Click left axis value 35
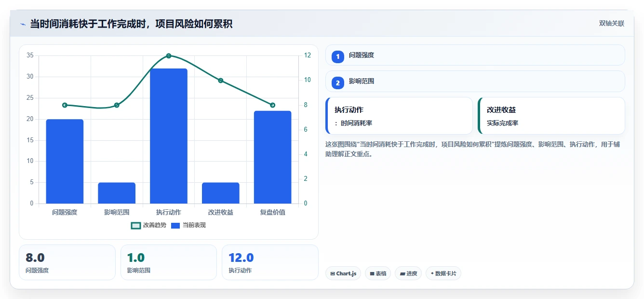644x299 pixels. pos(30,55)
